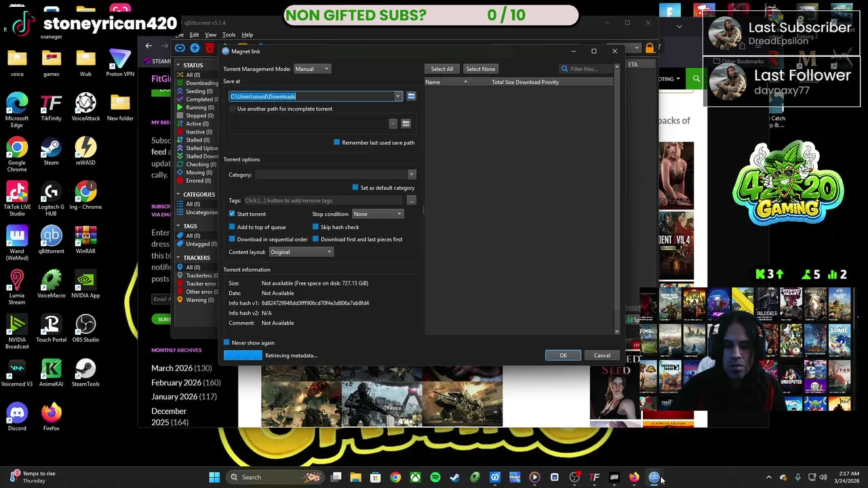Open Google Chrome desktop icon
The width and height of the screenshot is (868, 488).
click(17, 155)
